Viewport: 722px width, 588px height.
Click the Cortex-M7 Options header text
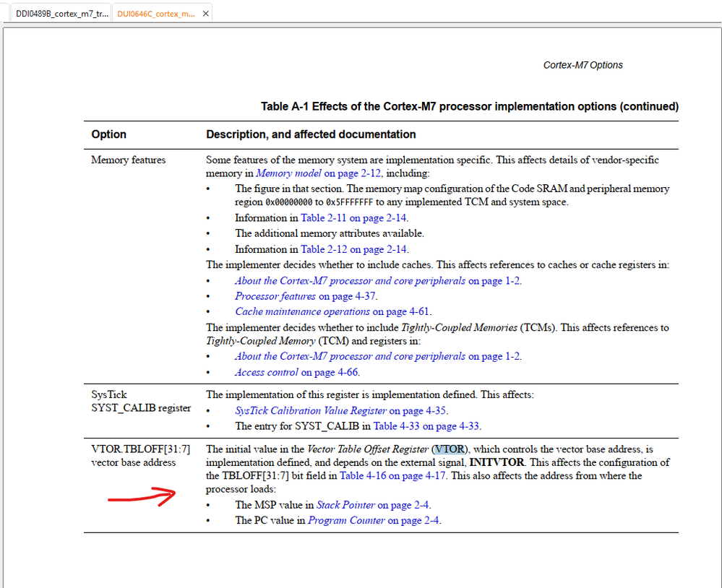[583, 65]
